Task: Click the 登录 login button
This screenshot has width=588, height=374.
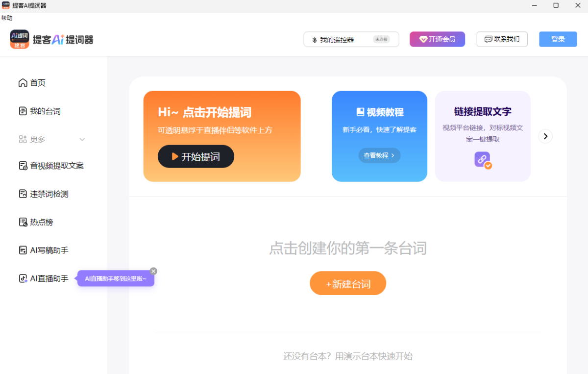Action: click(x=558, y=39)
